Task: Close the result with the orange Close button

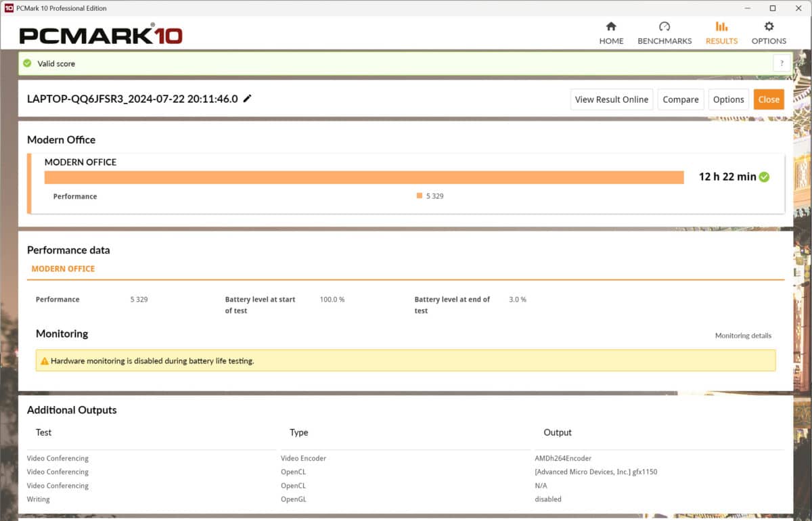Action: coord(769,99)
